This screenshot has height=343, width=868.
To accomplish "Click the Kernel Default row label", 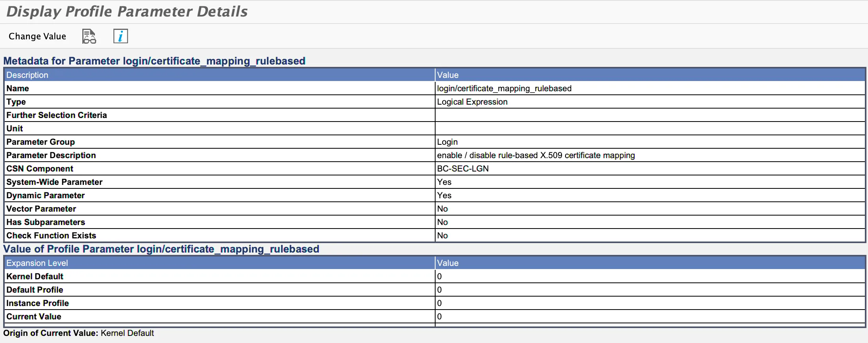I will [35, 276].
